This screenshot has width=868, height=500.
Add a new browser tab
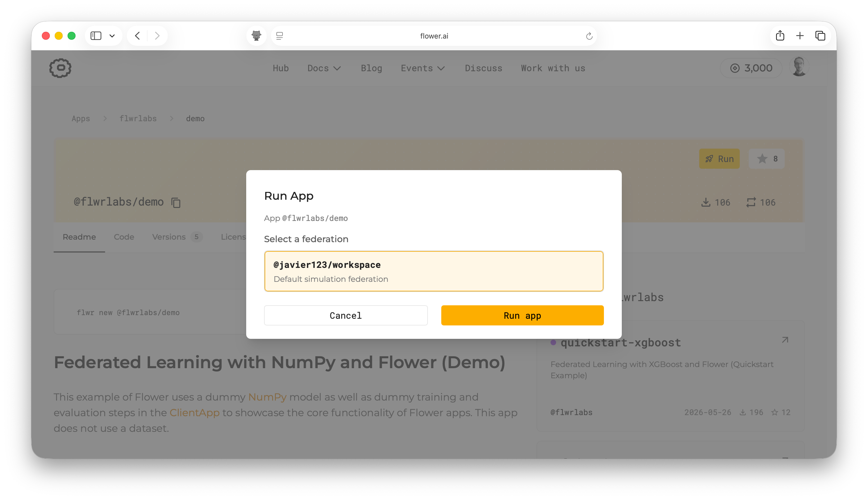(x=800, y=36)
